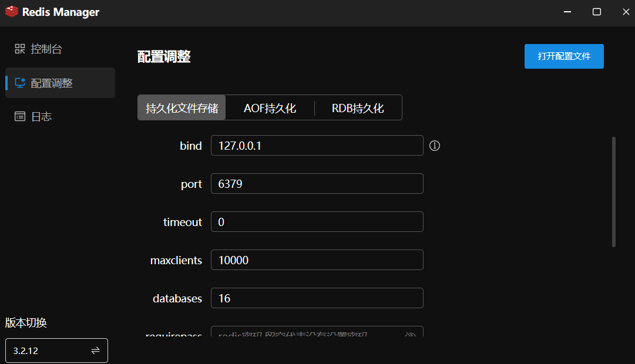Switch to the RDB持久化 tab
Screen dimensions: 635x364
pos(358,107)
